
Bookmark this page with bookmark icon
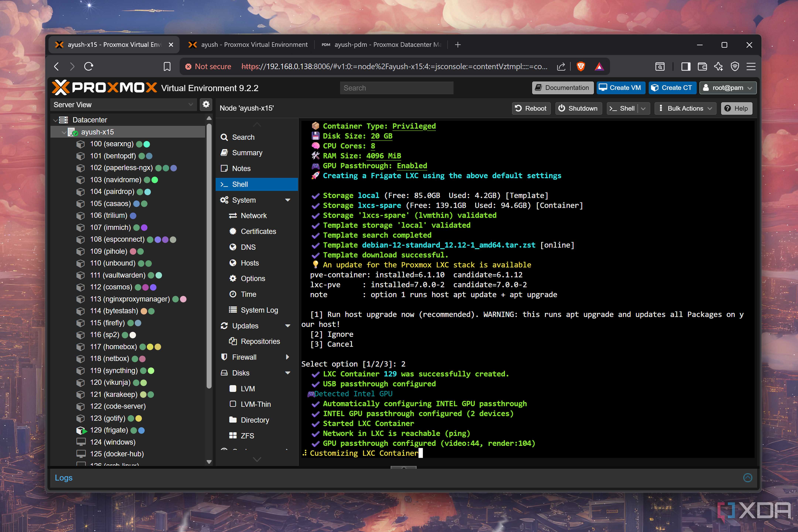[x=167, y=66]
